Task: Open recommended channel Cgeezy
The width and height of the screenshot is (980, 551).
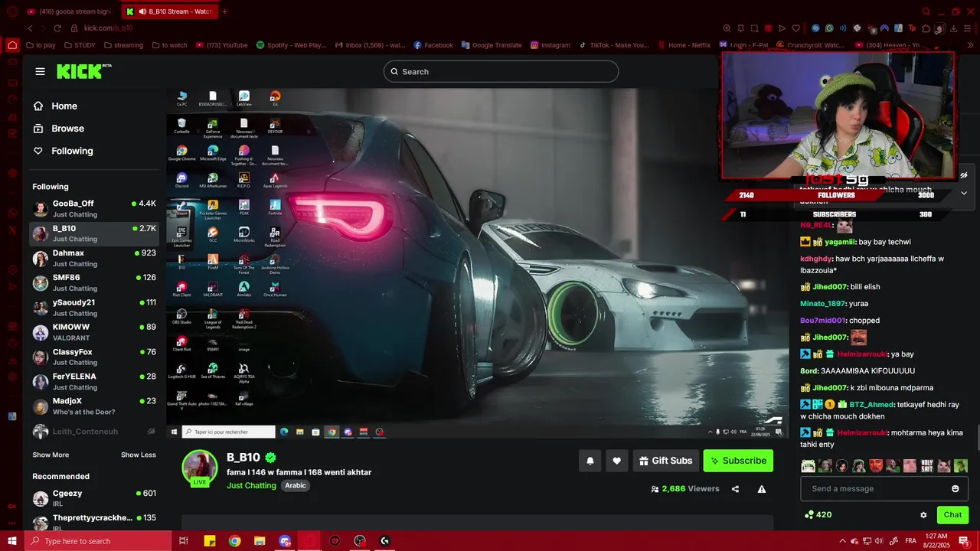Action: point(94,498)
